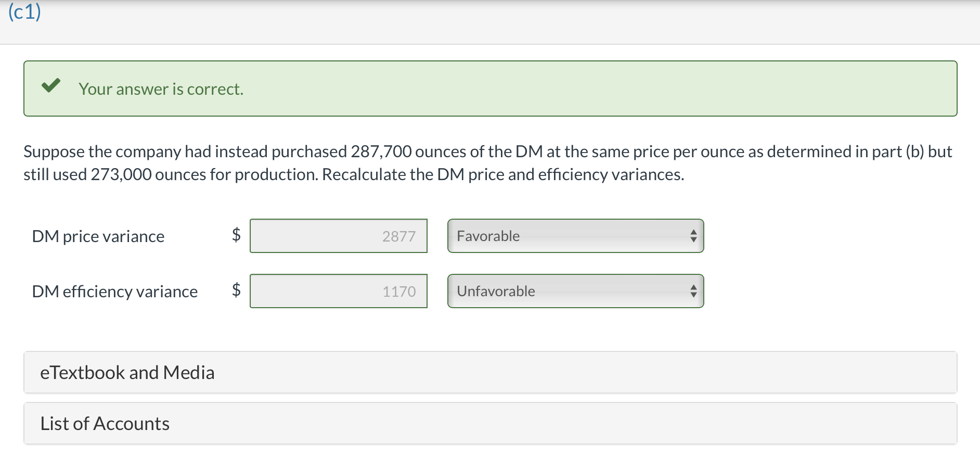Click the DM efficiency variance field showing 1170

pyautogui.click(x=338, y=292)
